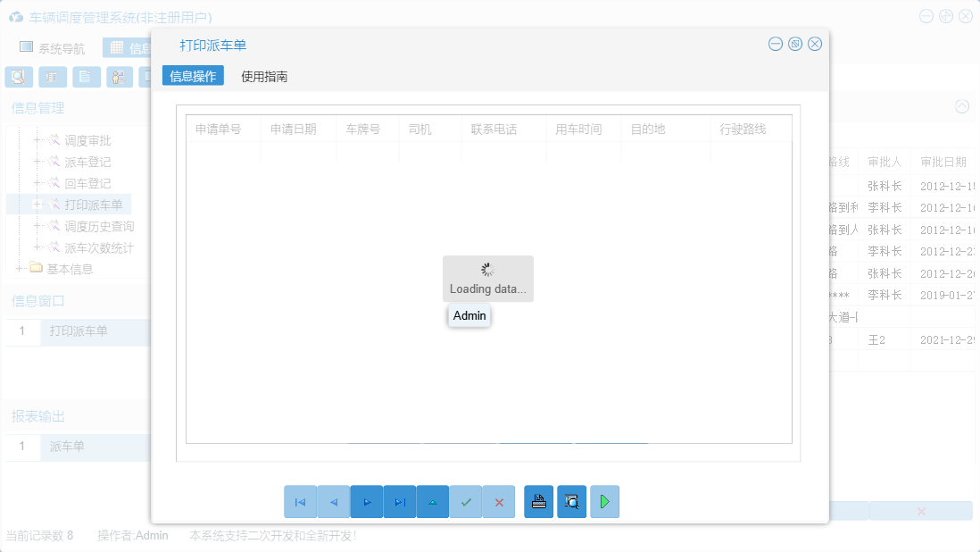
Task: Click the next record arrow icon
Action: click(x=367, y=501)
